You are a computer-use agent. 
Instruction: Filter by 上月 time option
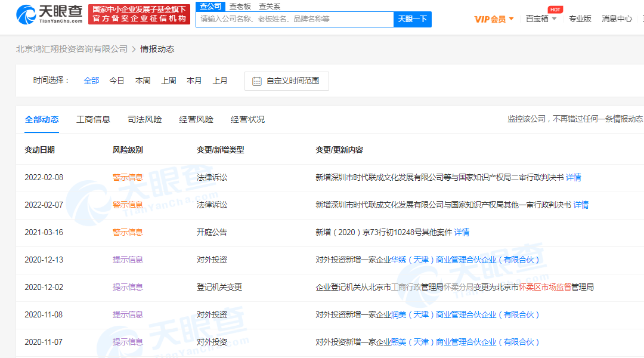click(x=220, y=81)
